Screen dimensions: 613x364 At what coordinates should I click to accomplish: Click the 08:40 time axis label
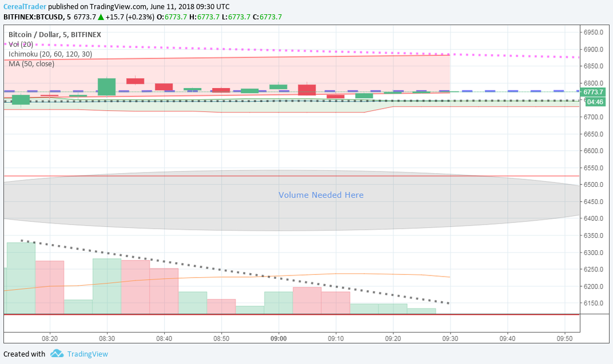pyautogui.click(x=164, y=339)
